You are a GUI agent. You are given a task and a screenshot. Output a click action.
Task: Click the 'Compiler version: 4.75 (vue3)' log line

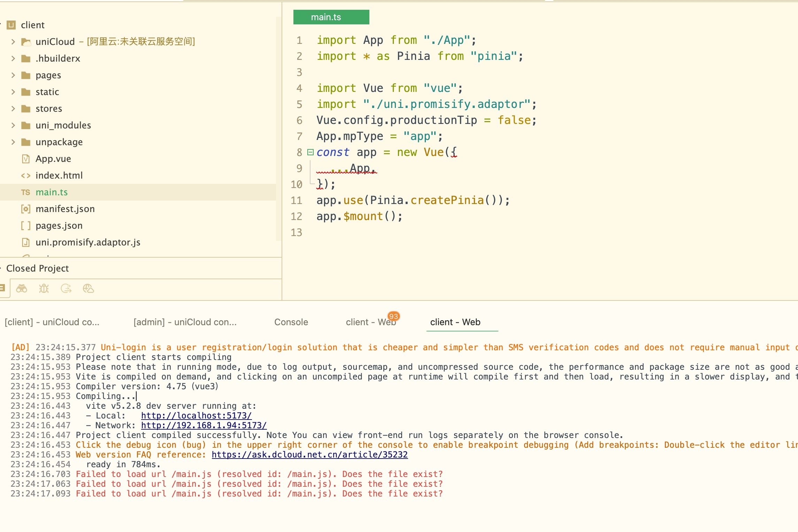tap(147, 386)
